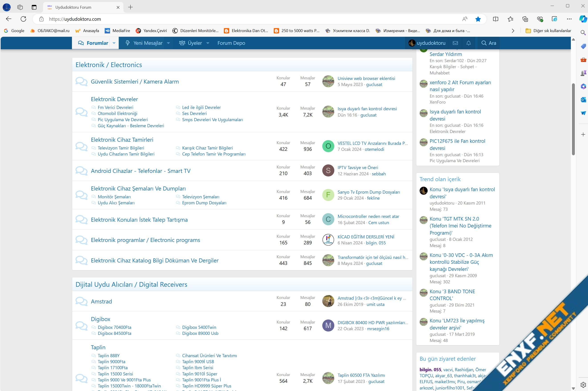Open the read aloud icon
This screenshot has width=588, height=391.
coord(465,19)
